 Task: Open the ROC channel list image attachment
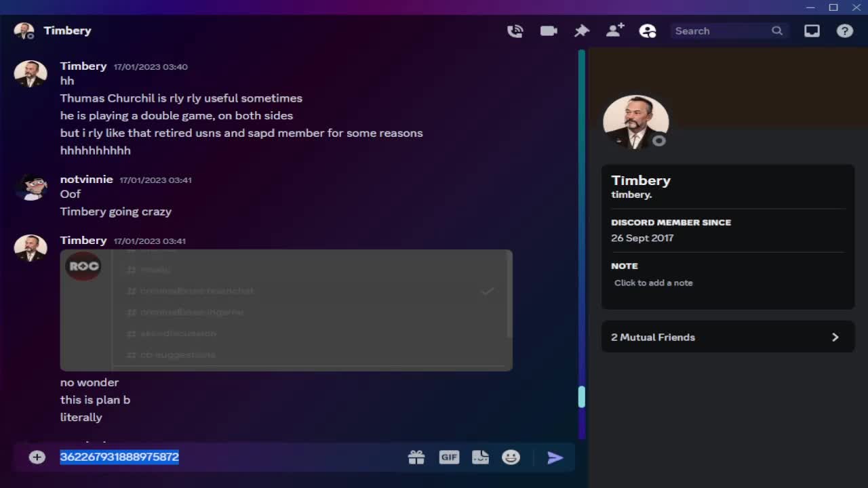coord(286,310)
